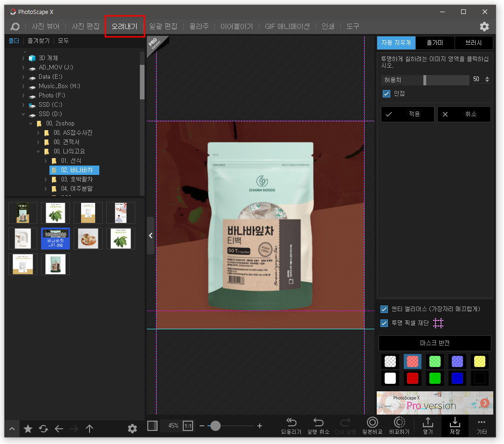Viewport: 504px width, 444px height.
Task: Click the zoom slider handle
Action: point(215,426)
